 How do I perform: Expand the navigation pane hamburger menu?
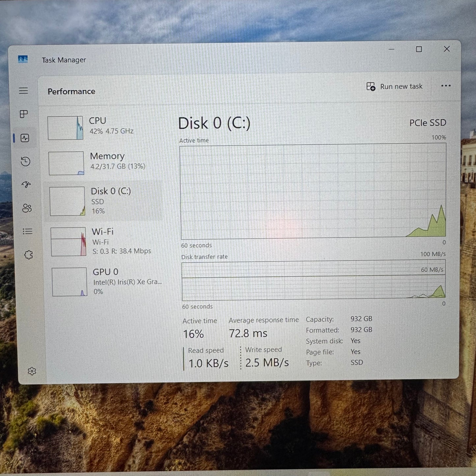23,90
